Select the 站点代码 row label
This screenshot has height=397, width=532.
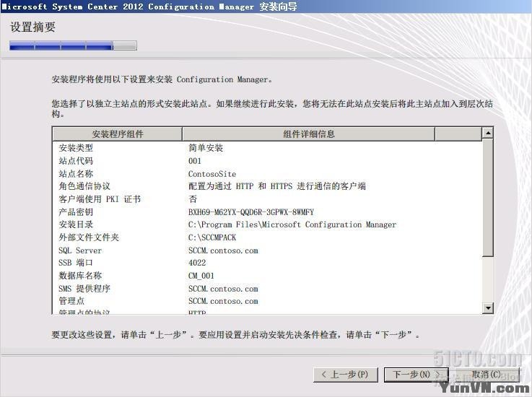point(76,161)
